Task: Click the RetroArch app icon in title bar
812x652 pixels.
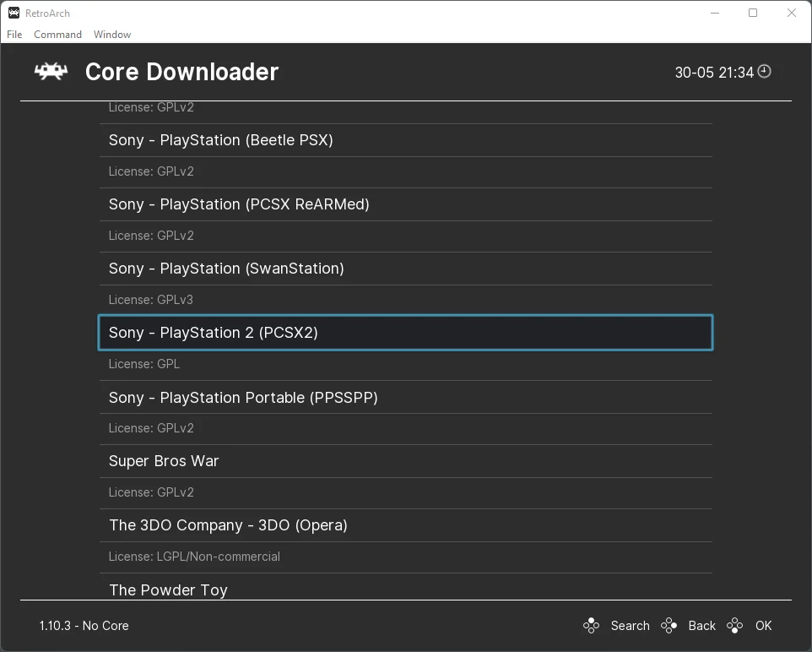Action: 14,13
